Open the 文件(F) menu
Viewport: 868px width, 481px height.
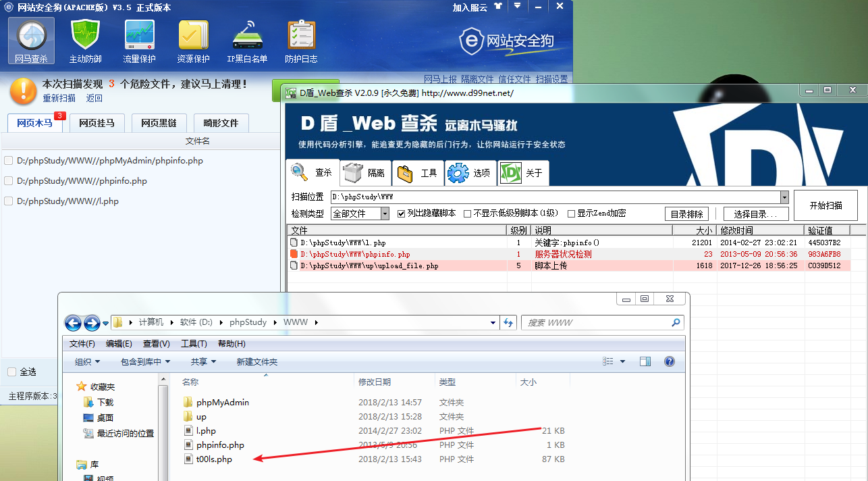pos(82,344)
